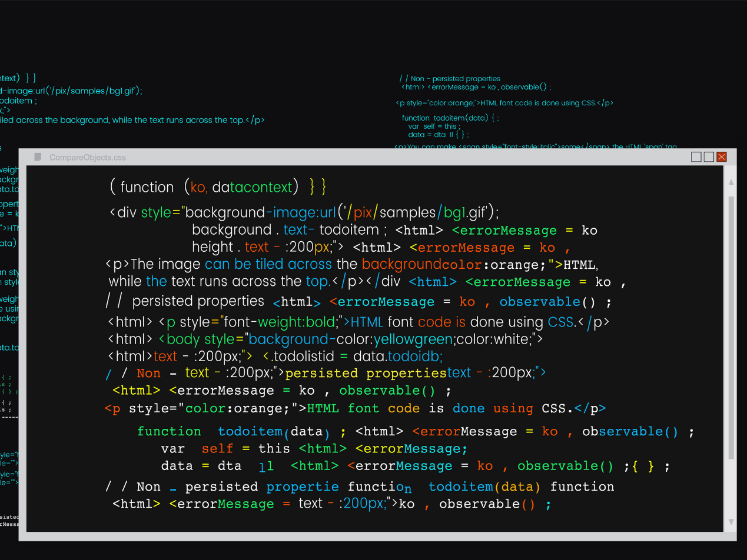
Task: Click the CompareObjects.css window title
Action: [88, 158]
